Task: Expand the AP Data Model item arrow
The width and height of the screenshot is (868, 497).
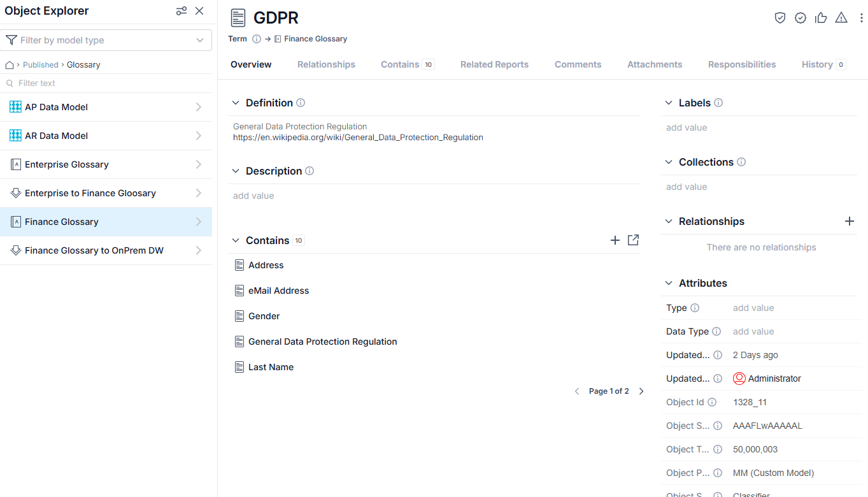Action: click(199, 107)
